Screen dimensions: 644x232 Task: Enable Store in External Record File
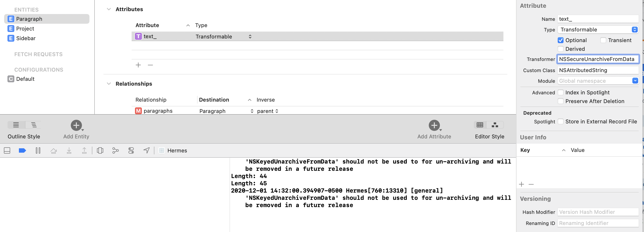click(560, 122)
